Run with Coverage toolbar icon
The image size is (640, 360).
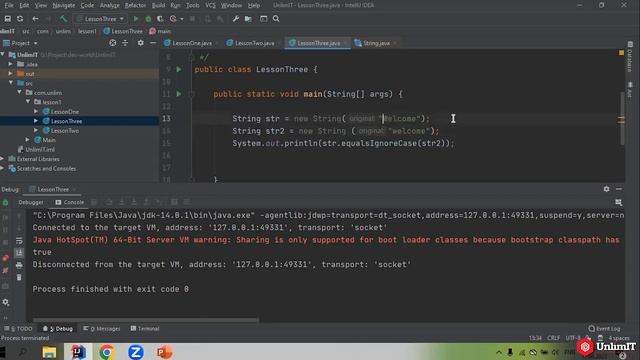160,19
